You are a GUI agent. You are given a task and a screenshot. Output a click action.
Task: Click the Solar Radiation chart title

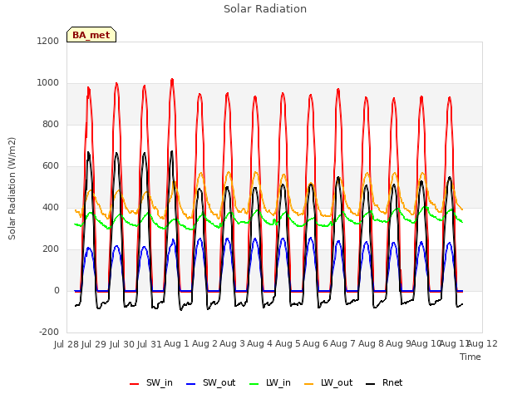265,9
